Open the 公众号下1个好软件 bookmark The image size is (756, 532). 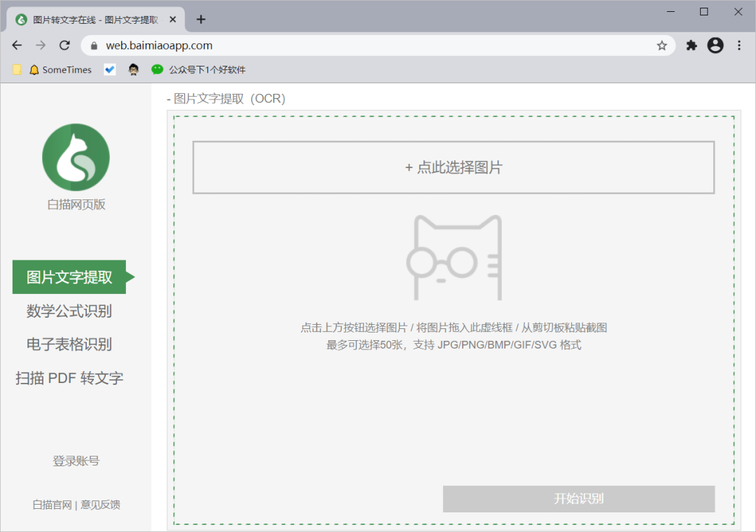198,70
